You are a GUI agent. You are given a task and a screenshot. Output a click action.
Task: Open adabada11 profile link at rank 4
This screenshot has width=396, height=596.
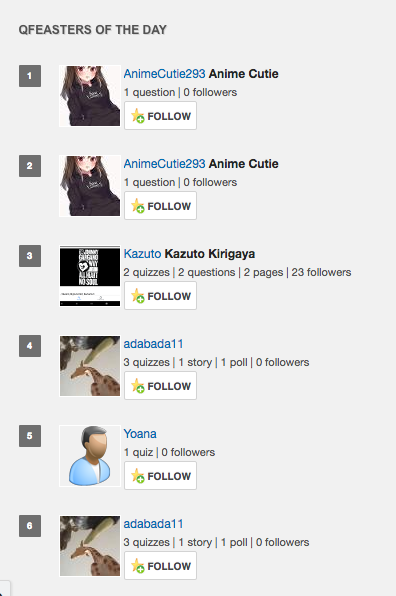(153, 344)
